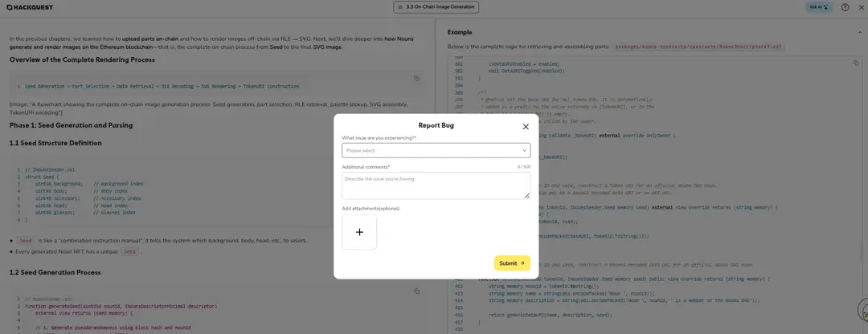Click the Additional comments text area
The width and height of the screenshot is (868, 334).
click(x=436, y=185)
